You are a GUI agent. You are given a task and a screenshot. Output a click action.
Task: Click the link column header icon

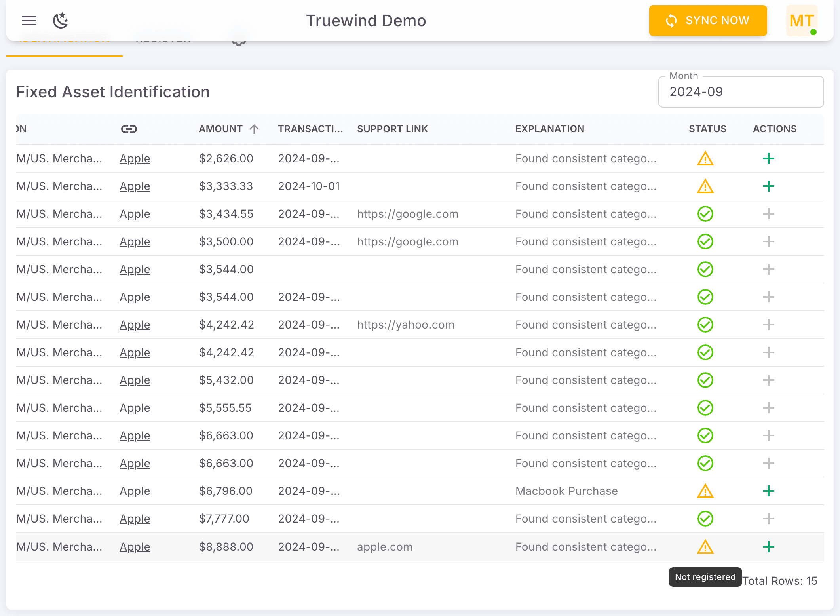coord(129,128)
